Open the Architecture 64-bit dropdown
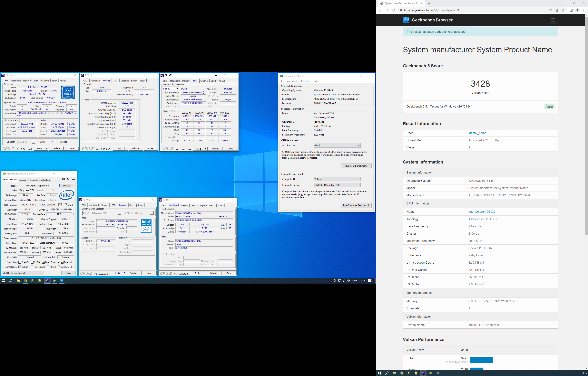Viewport: 588px width, 376px height. pos(337,146)
